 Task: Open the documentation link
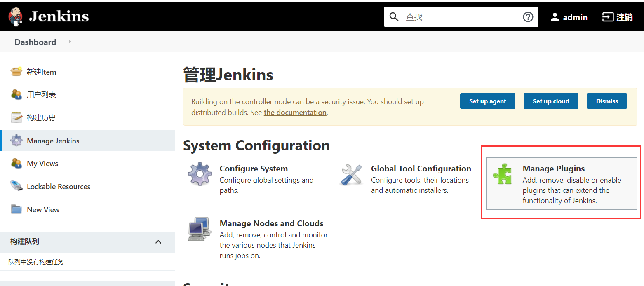pyautogui.click(x=295, y=113)
